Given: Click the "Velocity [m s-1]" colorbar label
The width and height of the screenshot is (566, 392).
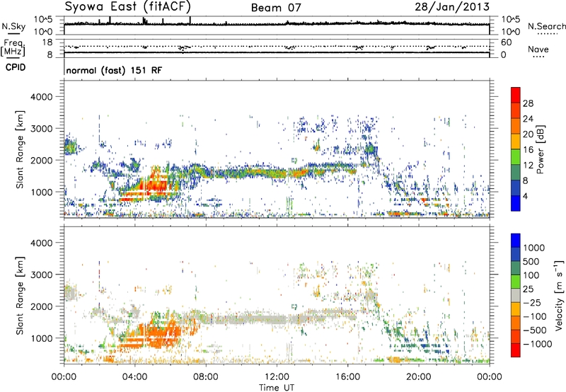Looking at the screenshot, I should [559, 296].
